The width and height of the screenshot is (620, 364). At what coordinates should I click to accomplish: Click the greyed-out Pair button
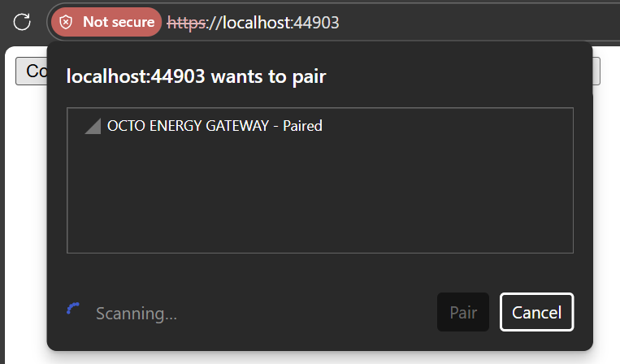click(x=463, y=312)
